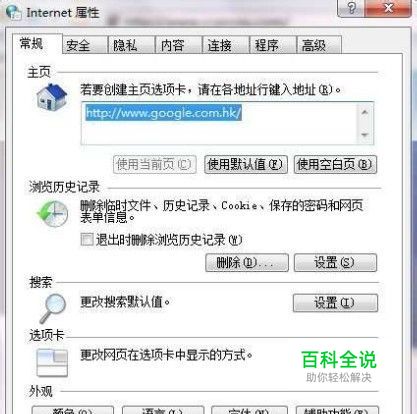Click the tabs window layout icon

tap(52, 362)
